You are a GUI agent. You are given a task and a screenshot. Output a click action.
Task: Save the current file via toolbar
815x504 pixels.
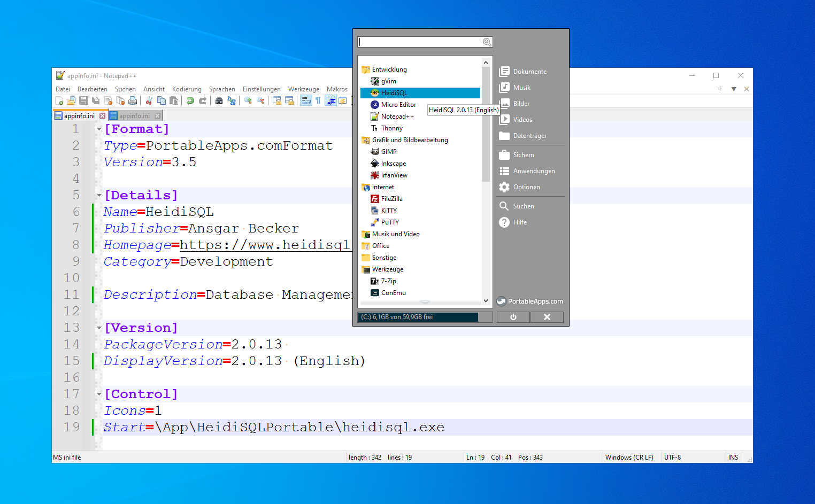pyautogui.click(x=83, y=100)
